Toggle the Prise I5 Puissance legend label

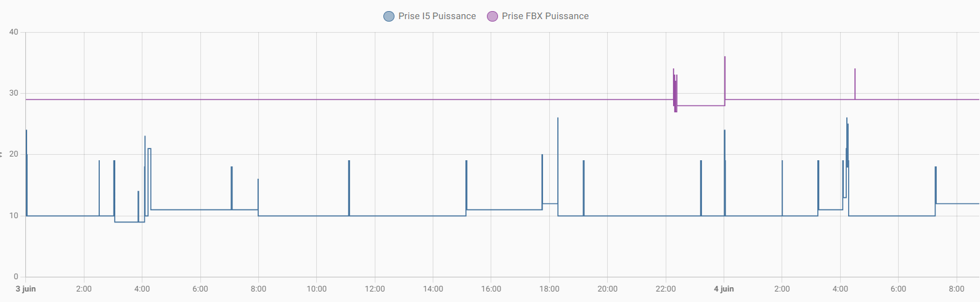click(x=437, y=16)
